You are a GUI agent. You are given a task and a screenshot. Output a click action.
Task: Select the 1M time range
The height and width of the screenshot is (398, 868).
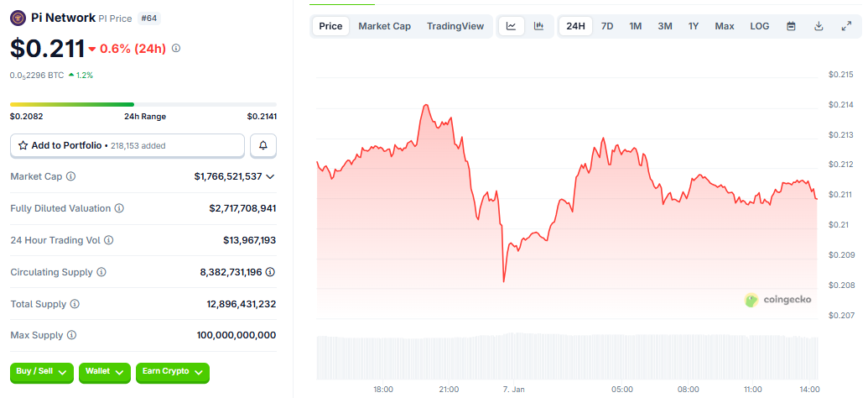pos(636,26)
